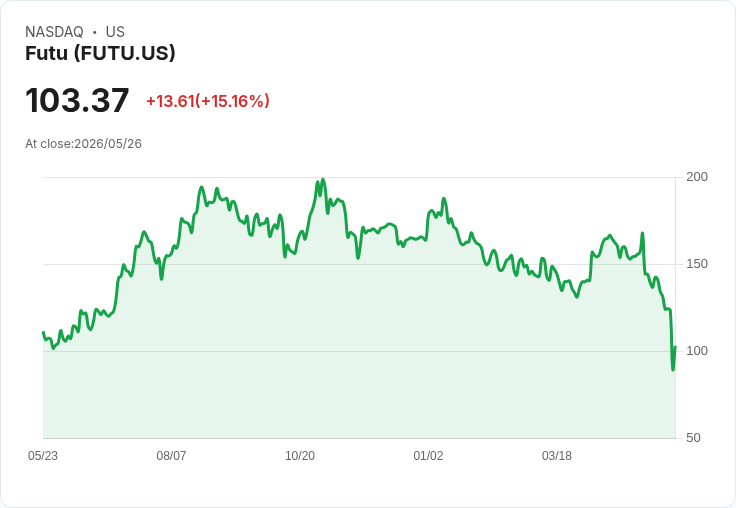This screenshot has width=736, height=508.
Task: Click the US market label
Action: click(115, 32)
